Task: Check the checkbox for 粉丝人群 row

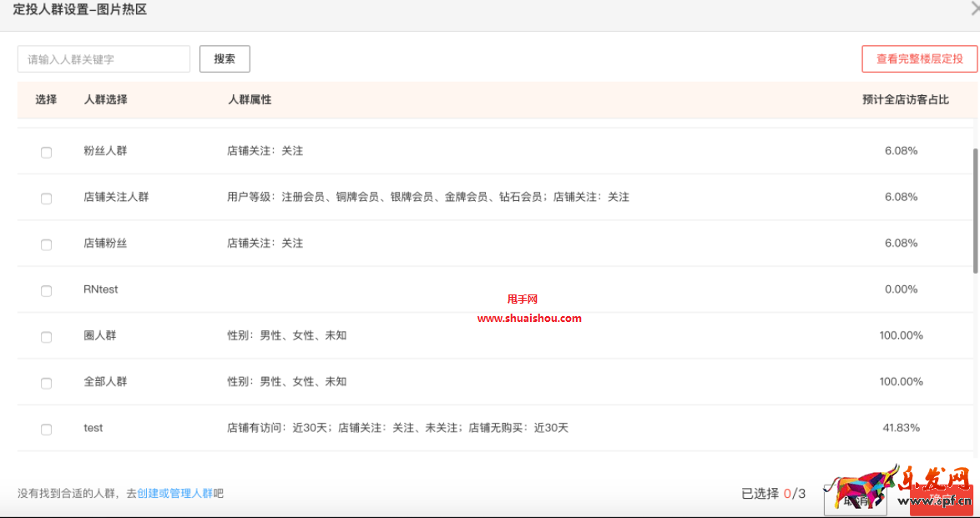Action: click(x=46, y=152)
